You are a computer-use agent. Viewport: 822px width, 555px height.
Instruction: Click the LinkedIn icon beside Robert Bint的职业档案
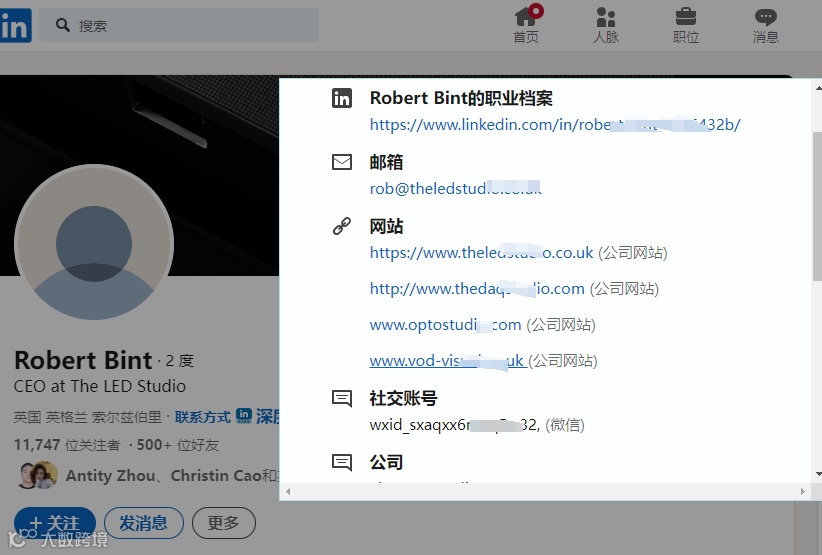pos(342,98)
